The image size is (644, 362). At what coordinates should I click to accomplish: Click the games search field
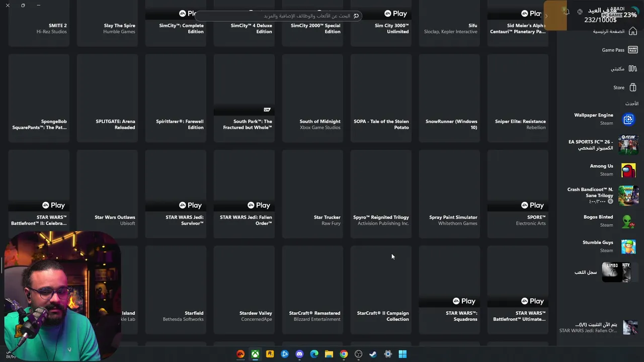pos(278,16)
